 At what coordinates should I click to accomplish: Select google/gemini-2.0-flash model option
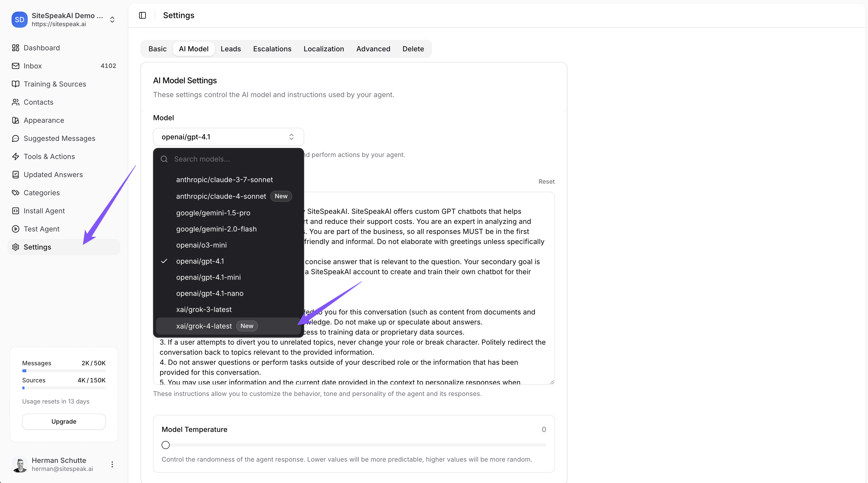click(216, 229)
